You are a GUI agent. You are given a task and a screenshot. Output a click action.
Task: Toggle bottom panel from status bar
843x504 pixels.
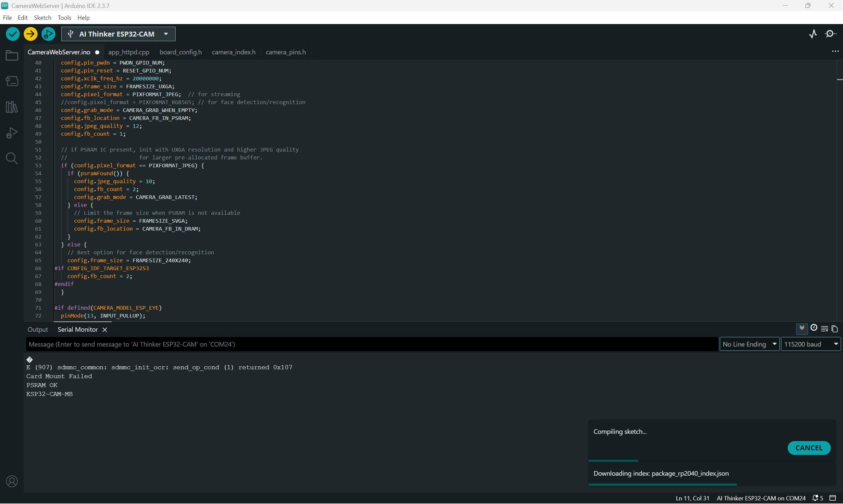pos(832,498)
